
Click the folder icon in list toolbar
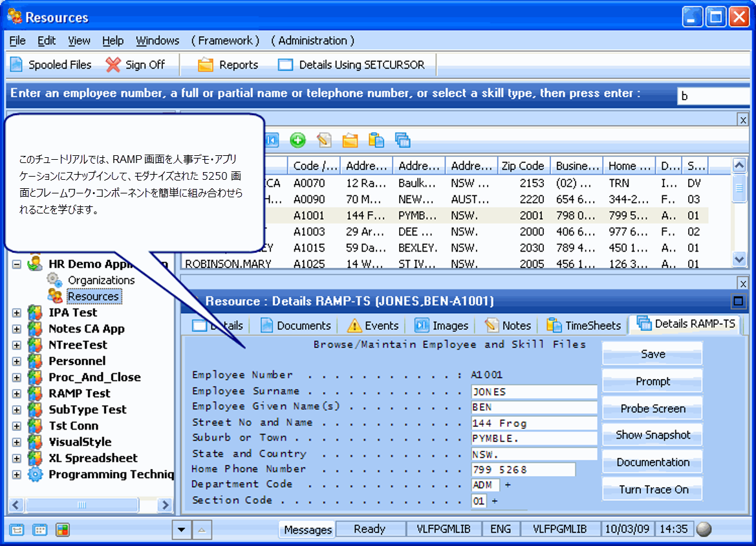350,140
